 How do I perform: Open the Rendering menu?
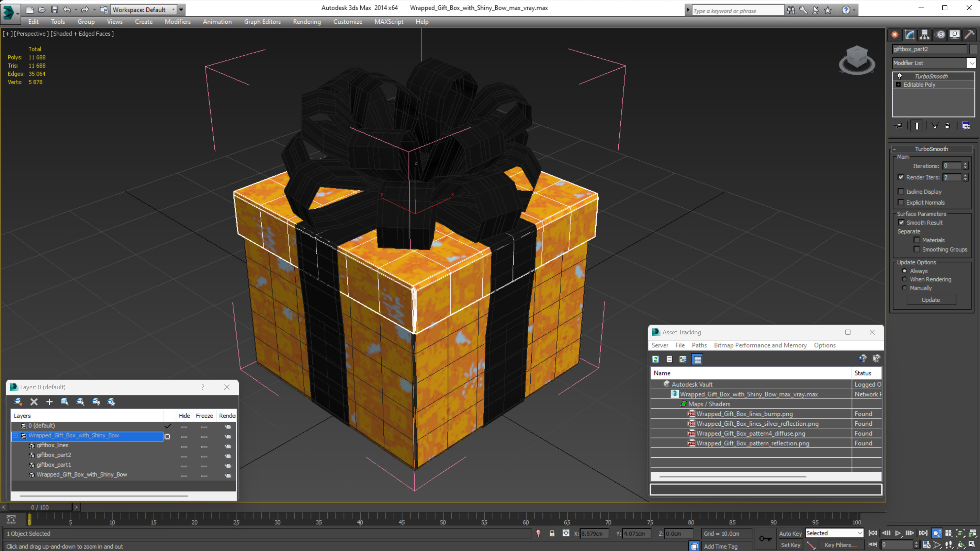point(307,22)
